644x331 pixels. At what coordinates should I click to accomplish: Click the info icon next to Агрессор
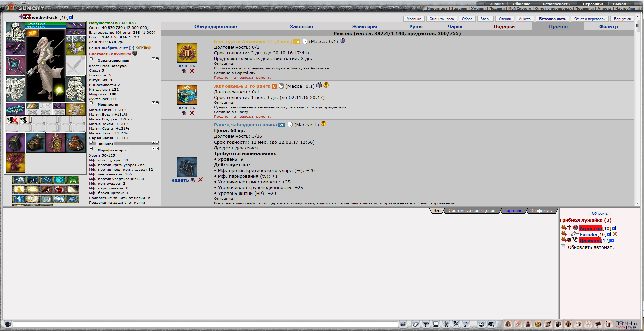[x=614, y=228]
